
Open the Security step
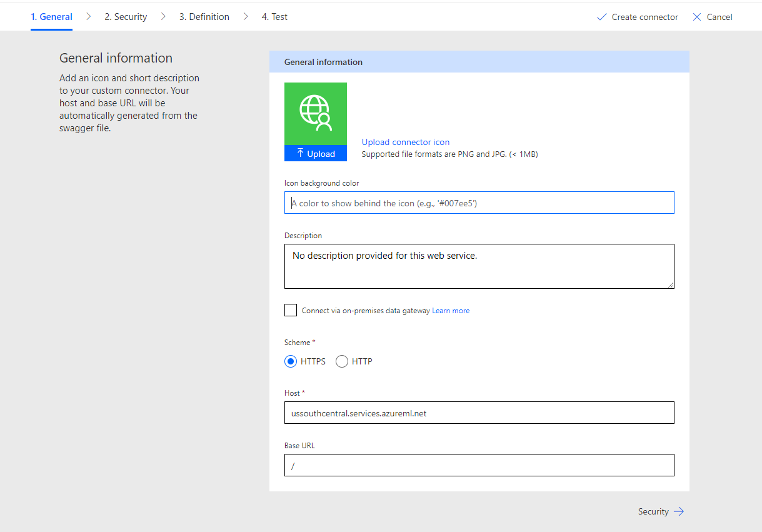click(125, 16)
